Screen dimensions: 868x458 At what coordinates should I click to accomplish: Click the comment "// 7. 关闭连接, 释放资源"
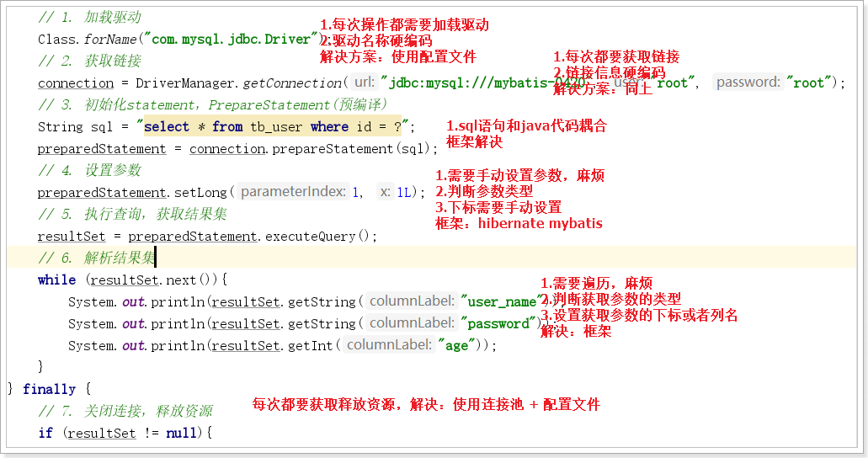[x=125, y=412]
